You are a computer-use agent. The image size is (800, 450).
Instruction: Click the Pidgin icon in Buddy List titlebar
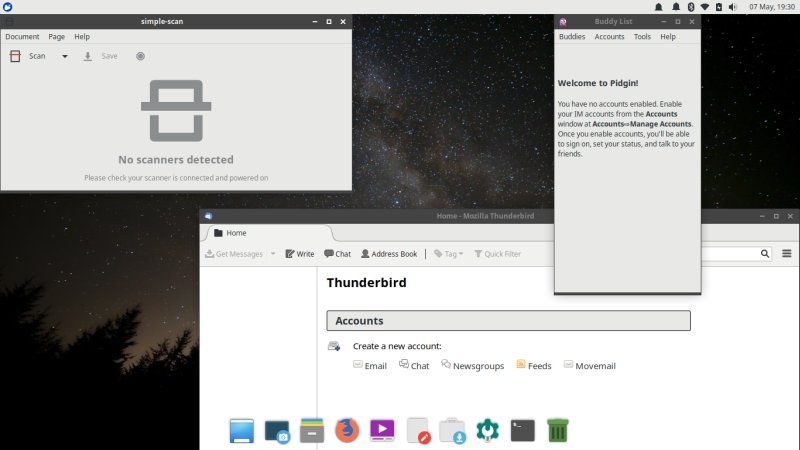(x=563, y=21)
